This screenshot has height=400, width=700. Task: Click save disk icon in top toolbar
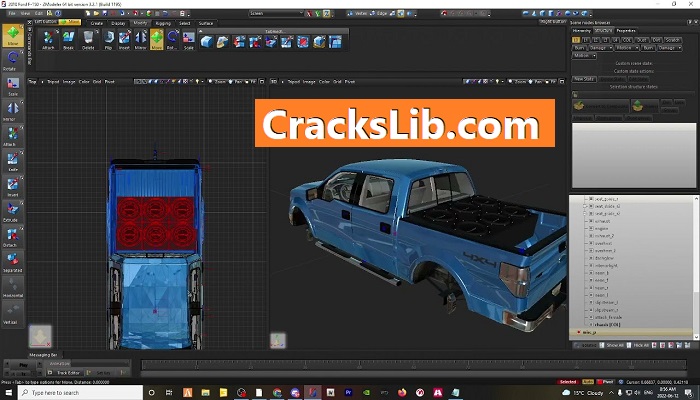pyautogui.click(x=105, y=13)
